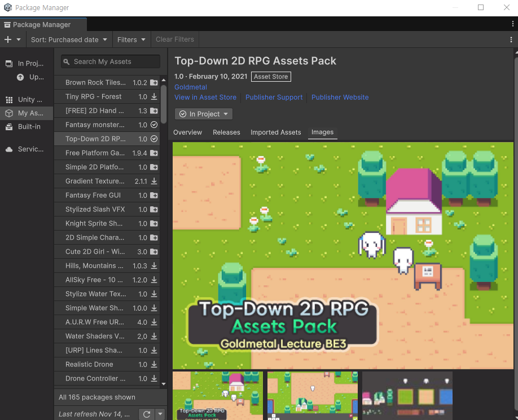Switch to the Overview tab
Screen dimensions: 518x420
click(188, 132)
